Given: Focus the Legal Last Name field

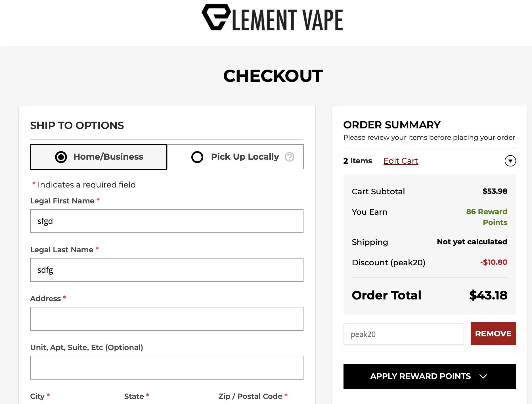Looking at the screenshot, I should (x=167, y=270).
